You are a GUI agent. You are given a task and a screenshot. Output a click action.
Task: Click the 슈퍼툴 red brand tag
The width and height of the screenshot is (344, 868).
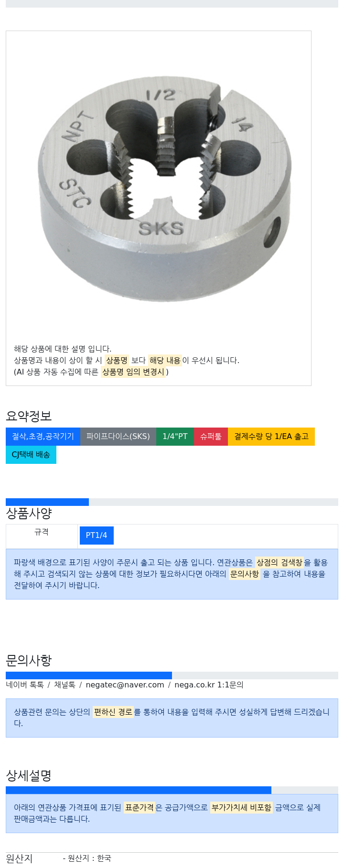click(211, 437)
